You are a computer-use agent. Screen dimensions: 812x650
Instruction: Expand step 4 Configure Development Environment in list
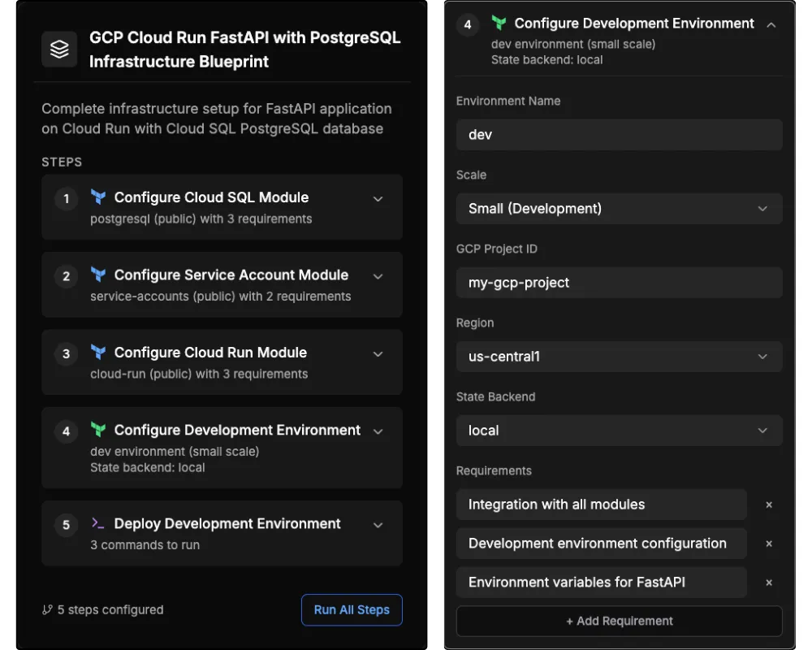pyautogui.click(x=378, y=431)
